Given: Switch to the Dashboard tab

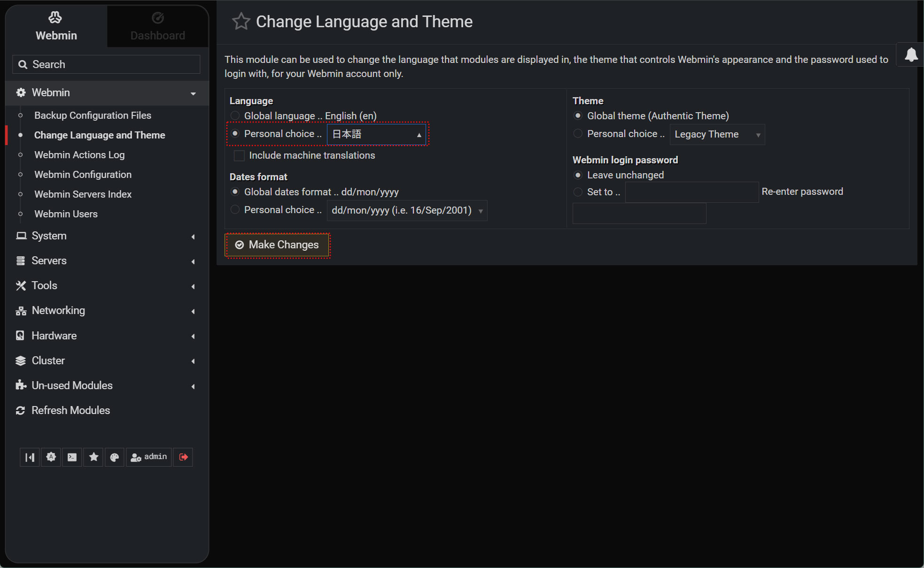Looking at the screenshot, I should pos(157,27).
